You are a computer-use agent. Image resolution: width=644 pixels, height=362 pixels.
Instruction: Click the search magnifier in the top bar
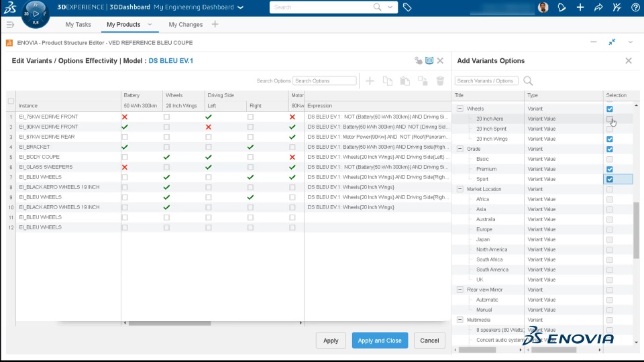(377, 7)
